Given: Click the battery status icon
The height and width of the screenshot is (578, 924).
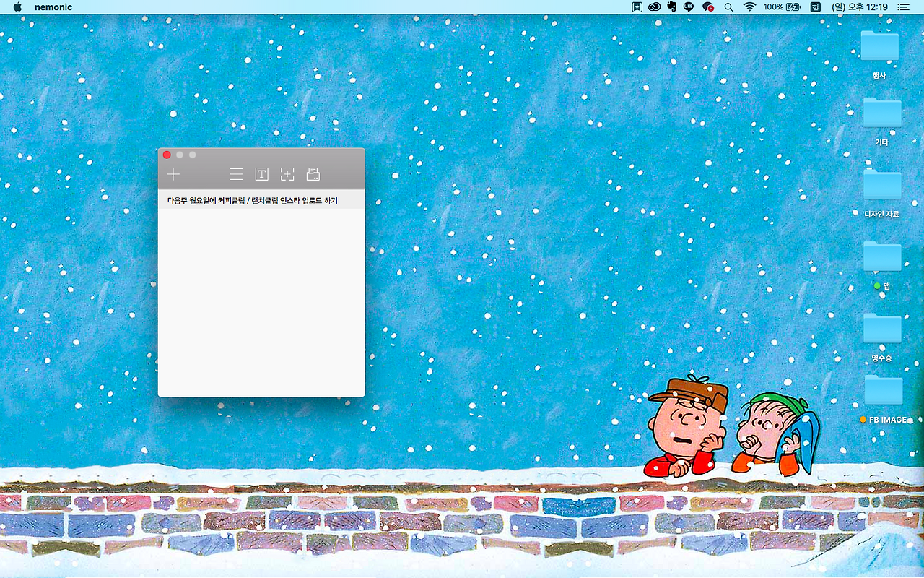Looking at the screenshot, I should [x=793, y=7].
